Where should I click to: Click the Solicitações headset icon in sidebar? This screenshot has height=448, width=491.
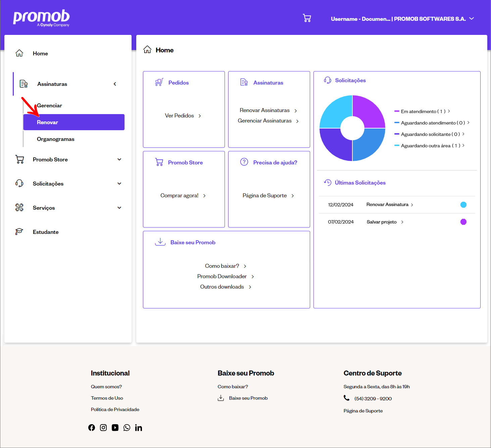19,184
